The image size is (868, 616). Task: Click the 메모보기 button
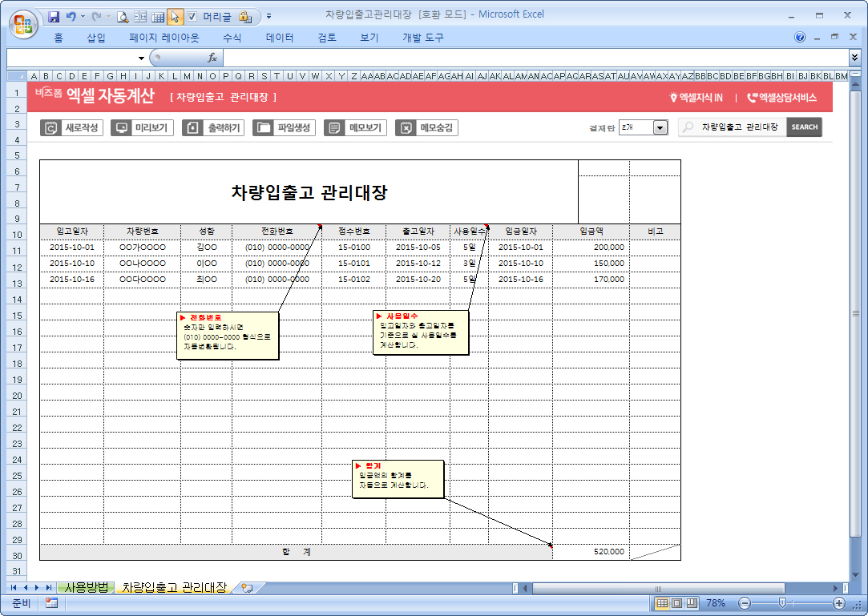pos(355,128)
